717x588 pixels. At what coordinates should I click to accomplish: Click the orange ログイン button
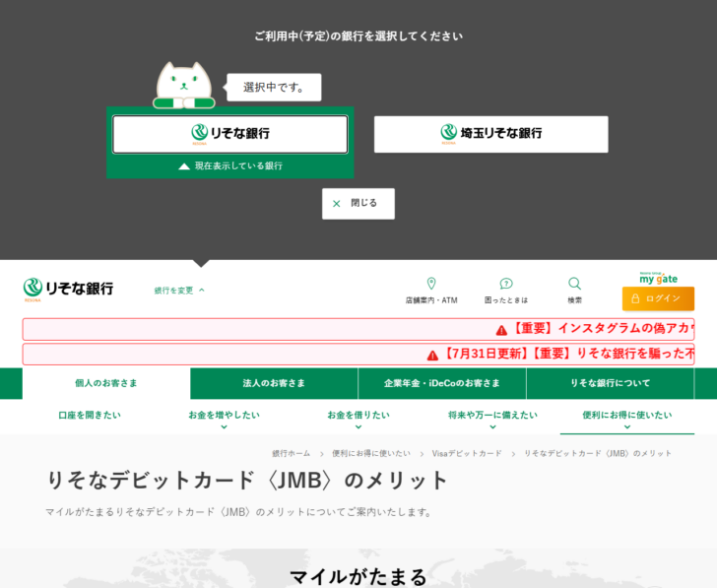click(x=658, y=298)
